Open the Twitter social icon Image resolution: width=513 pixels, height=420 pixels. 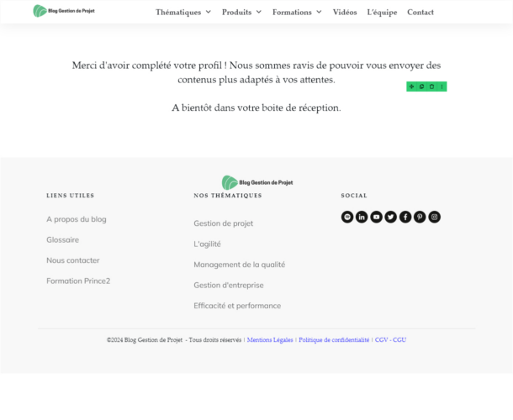[x=391, y=217]
